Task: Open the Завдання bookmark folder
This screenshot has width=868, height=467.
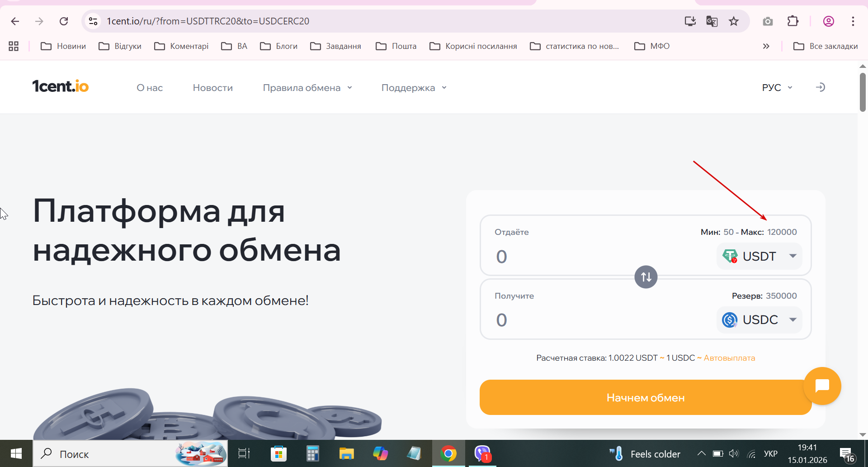Action: click(x=336, y=46)
